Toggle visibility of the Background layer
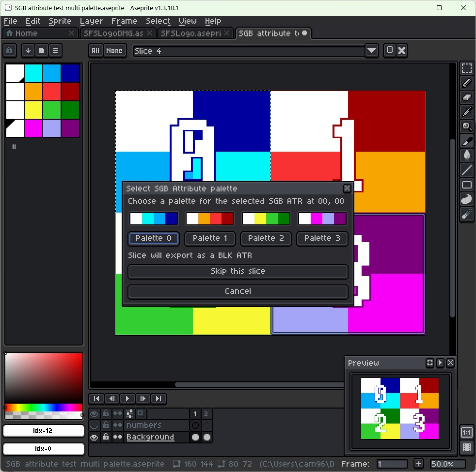This screenshot has width=476, height=472. pyautogui.click(x=95, y=437)
